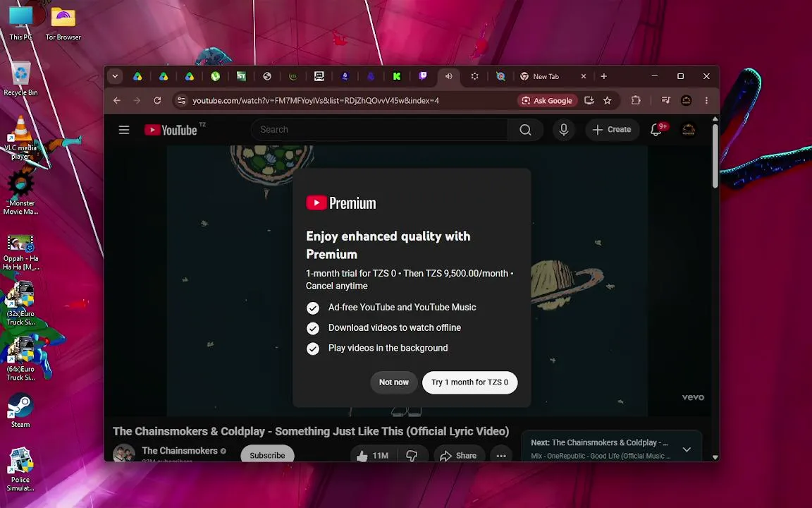The width and height of the screenshot is (812, 508).
Task: Select Oppah - Ha Ha Ha video file
Action: pyautogui.click(x=20, y=253)
